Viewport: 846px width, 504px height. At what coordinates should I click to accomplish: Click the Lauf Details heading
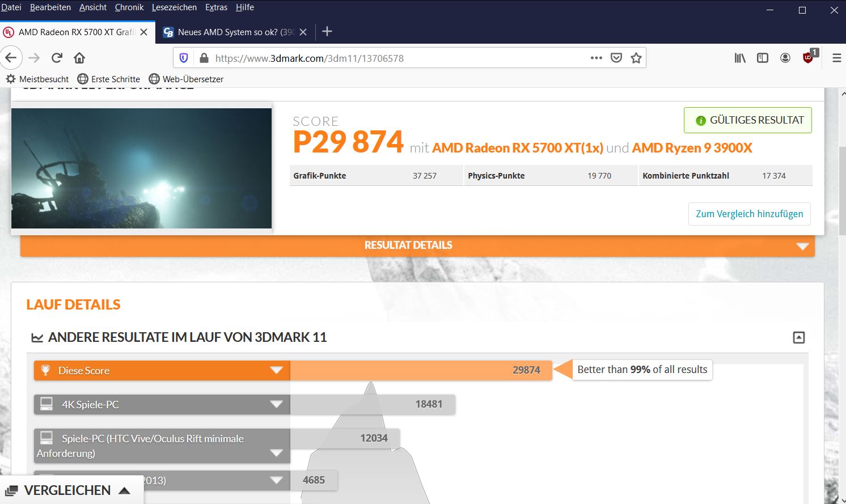tap(73, 304)
